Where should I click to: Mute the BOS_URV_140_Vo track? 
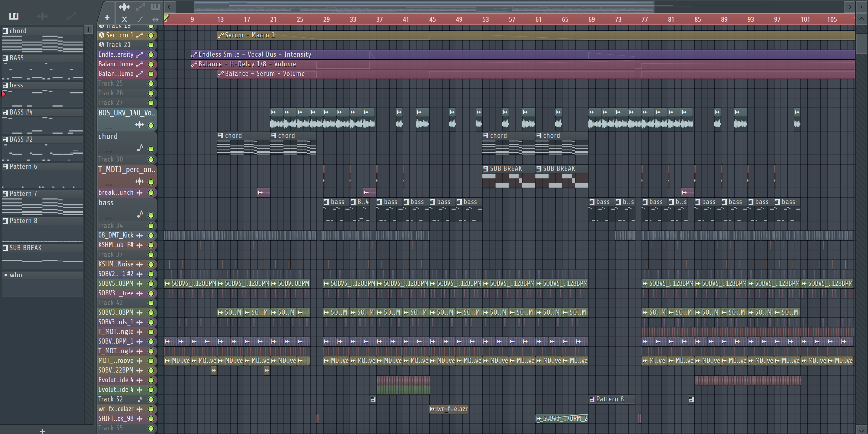pos(151,125)
